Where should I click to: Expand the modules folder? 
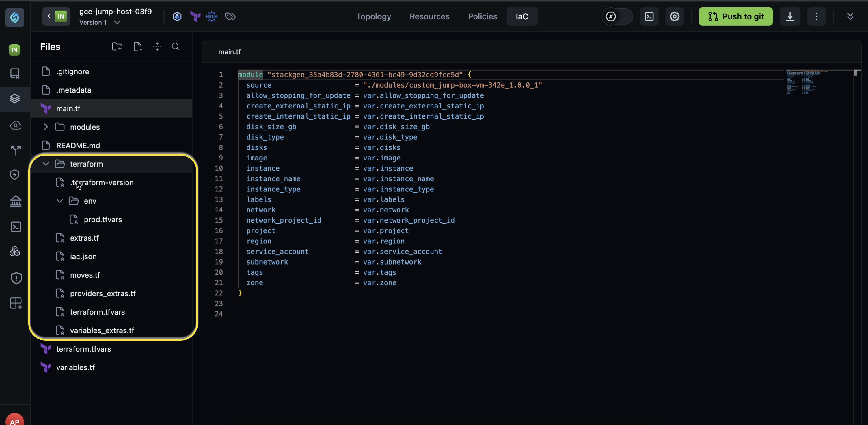46,127
